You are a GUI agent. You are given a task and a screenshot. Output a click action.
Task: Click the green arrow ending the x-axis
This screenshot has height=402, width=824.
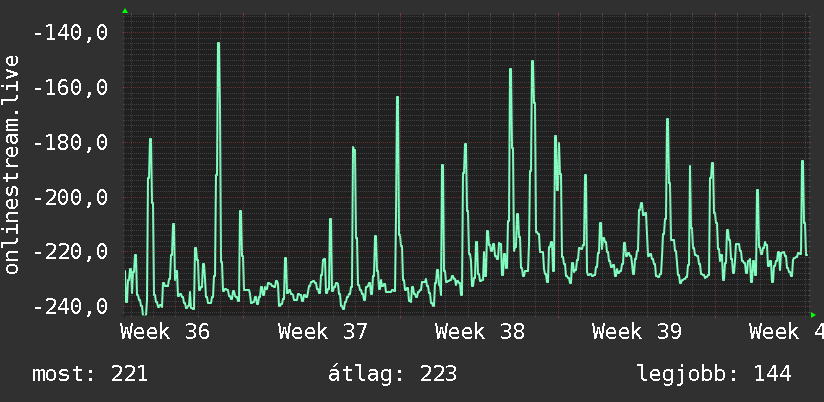pos(813,315)
